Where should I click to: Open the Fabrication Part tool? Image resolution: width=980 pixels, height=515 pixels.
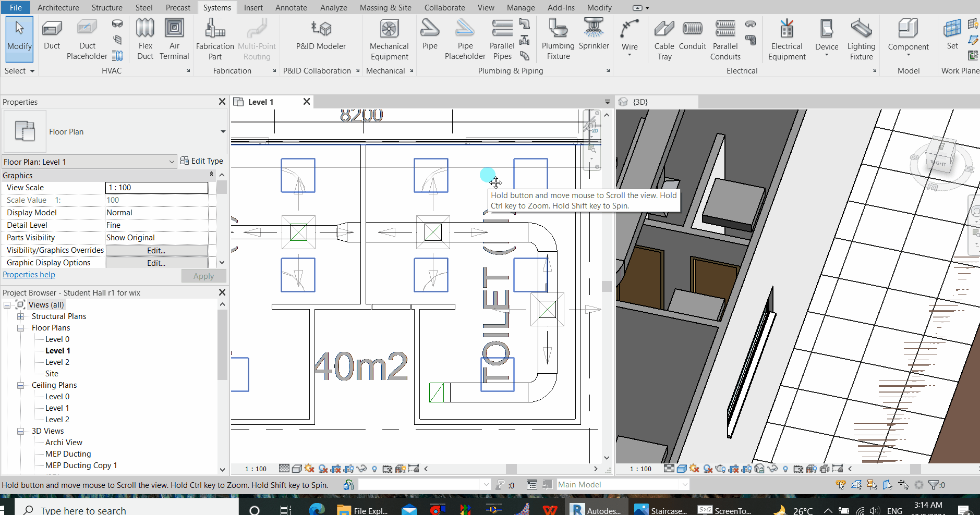[215, 40]
